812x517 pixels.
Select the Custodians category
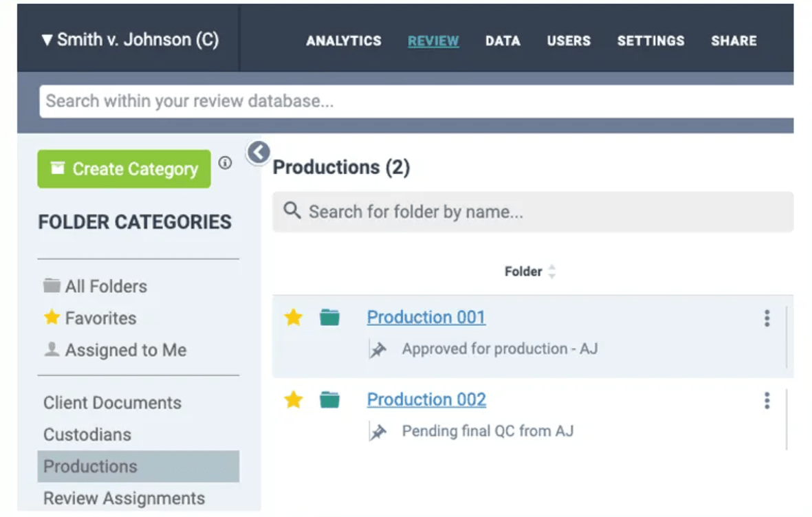[87, 434]
